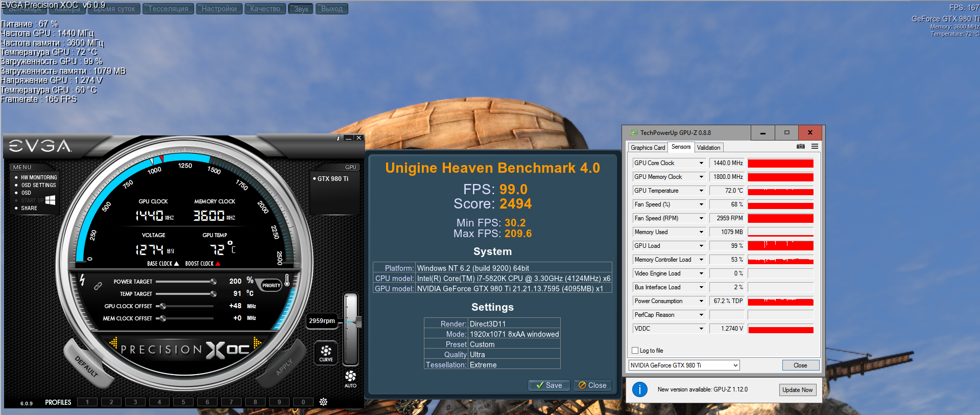Enable the Log to file checkbox

click(635, 351)
